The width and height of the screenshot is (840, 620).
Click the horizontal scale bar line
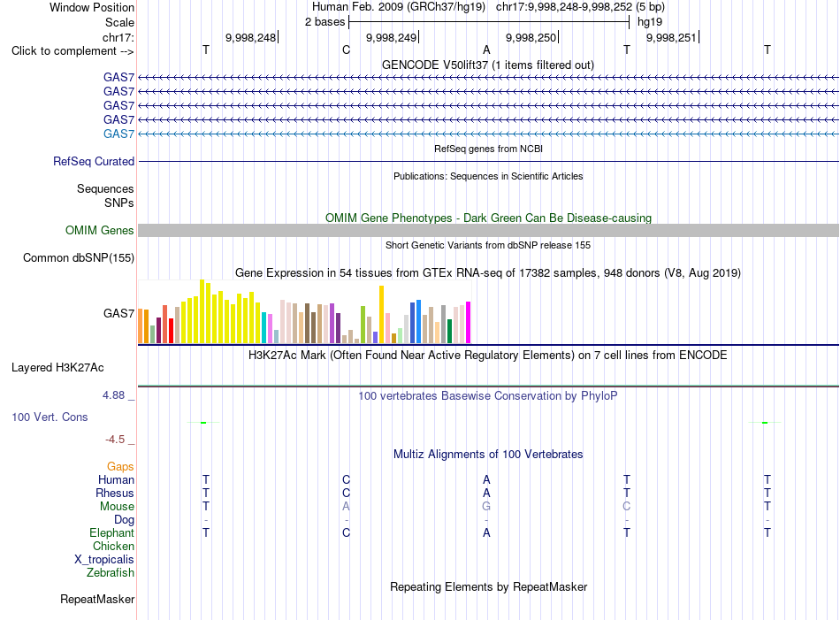tap(489, 22)
